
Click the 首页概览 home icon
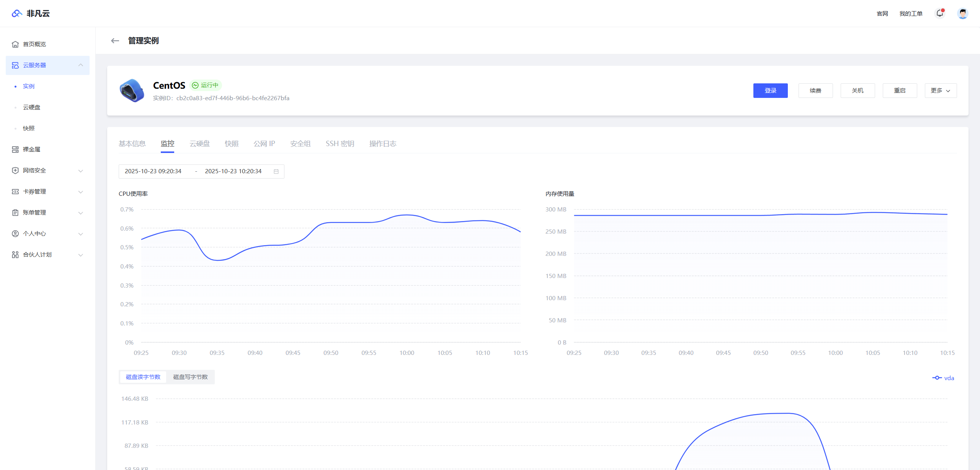15,44
